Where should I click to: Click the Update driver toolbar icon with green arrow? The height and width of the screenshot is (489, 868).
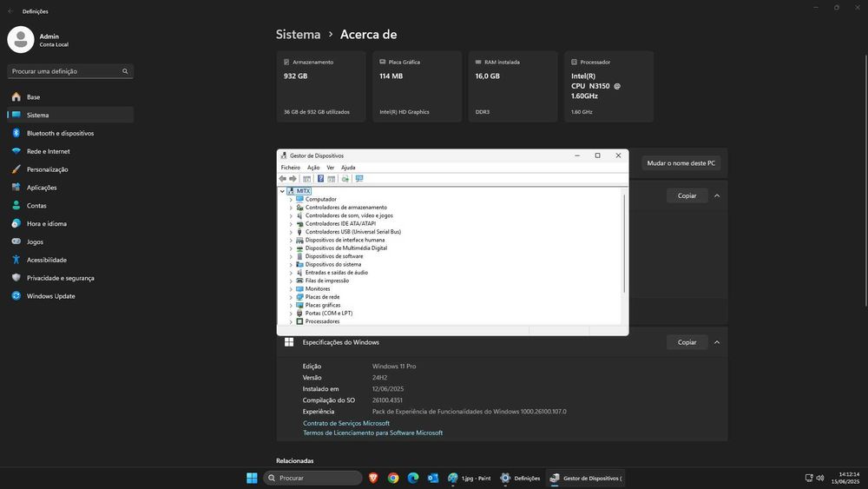point(345,179)
